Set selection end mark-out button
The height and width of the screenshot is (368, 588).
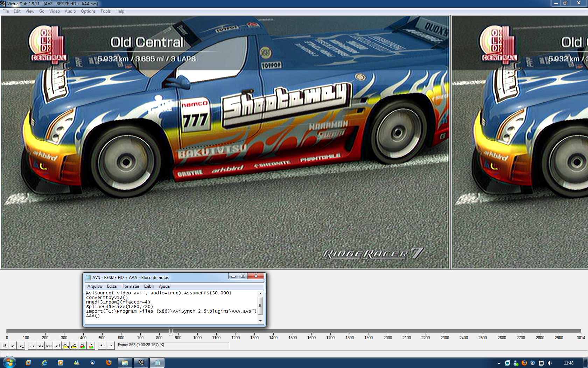[110, 346]
